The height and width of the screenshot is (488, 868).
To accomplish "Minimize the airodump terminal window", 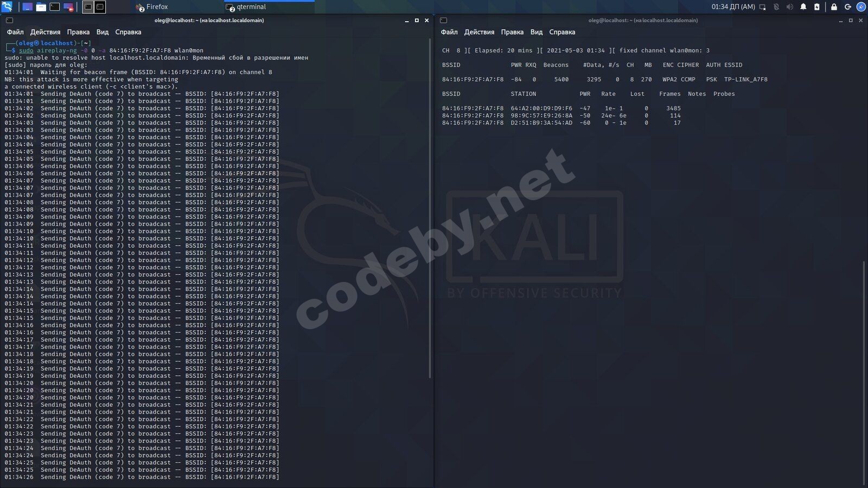I will coord(841,21).
